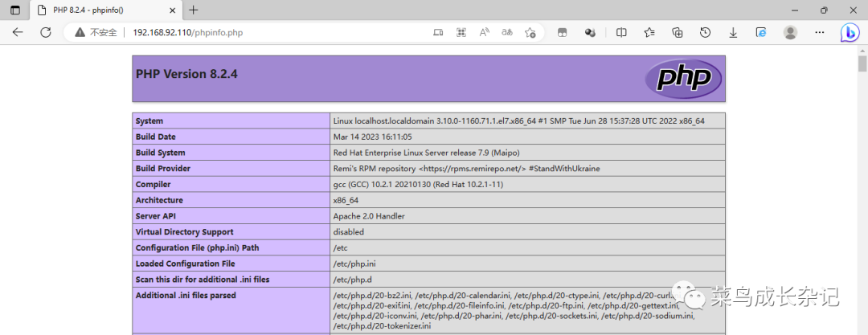Open the Collections panel

point(678,33)
